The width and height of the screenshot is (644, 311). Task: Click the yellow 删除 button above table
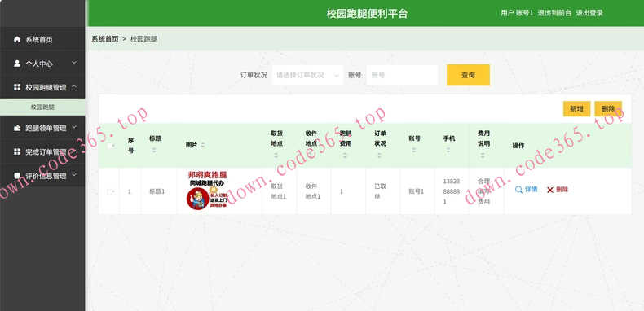[x=608, y=109]
